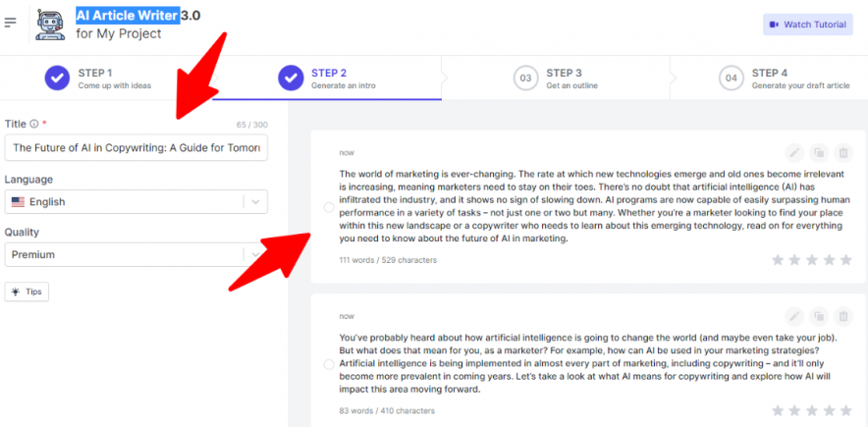Delete the second generated intro

pos(843,316)
